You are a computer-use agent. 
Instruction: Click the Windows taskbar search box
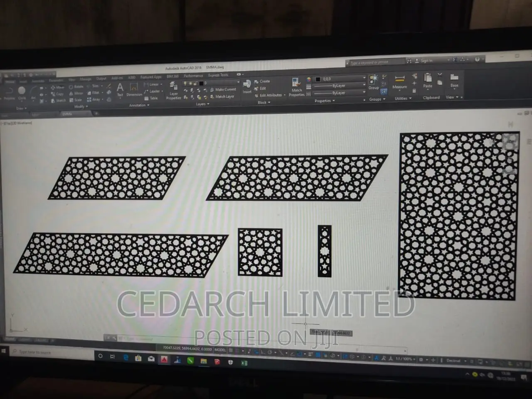52,353
